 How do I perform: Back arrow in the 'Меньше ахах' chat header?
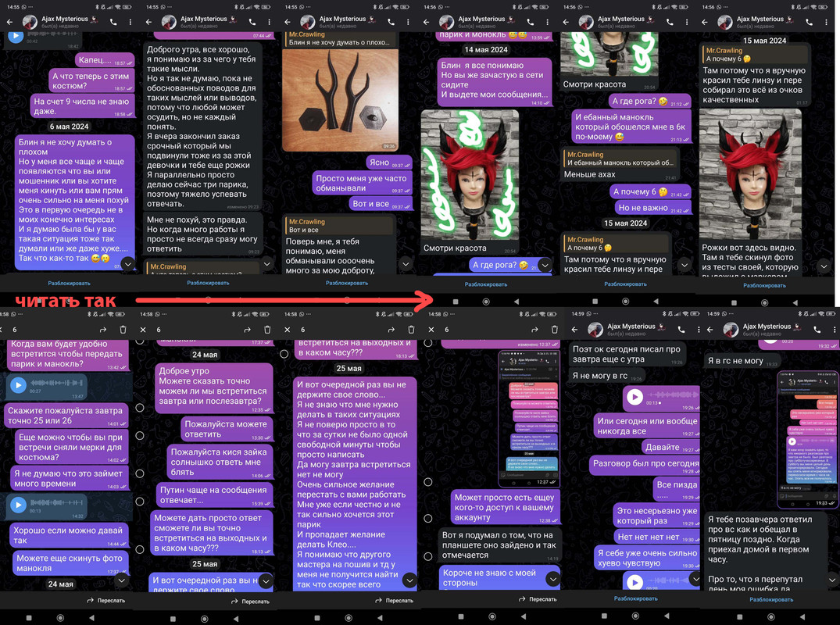click(566, 22)
